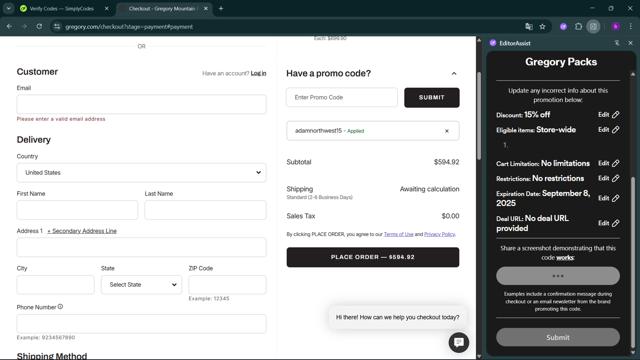This screenshot has width=640, height=360.
Task: Click the browser back arrow
Action: click(x=9, y=27)
